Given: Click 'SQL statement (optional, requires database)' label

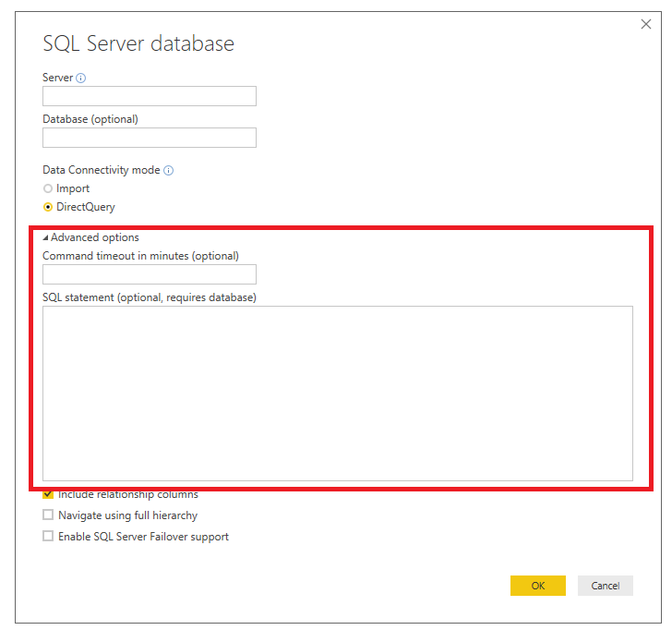Looking at the screenshot, I should coord(150,297).
